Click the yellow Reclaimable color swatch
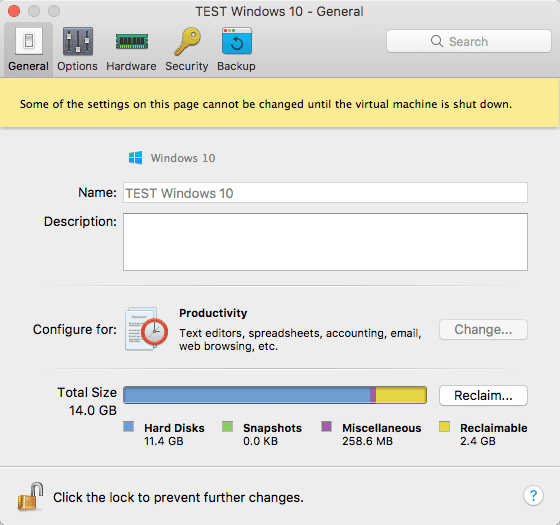The height and width of the screenshot is (525, 560). tap(445, 426)
